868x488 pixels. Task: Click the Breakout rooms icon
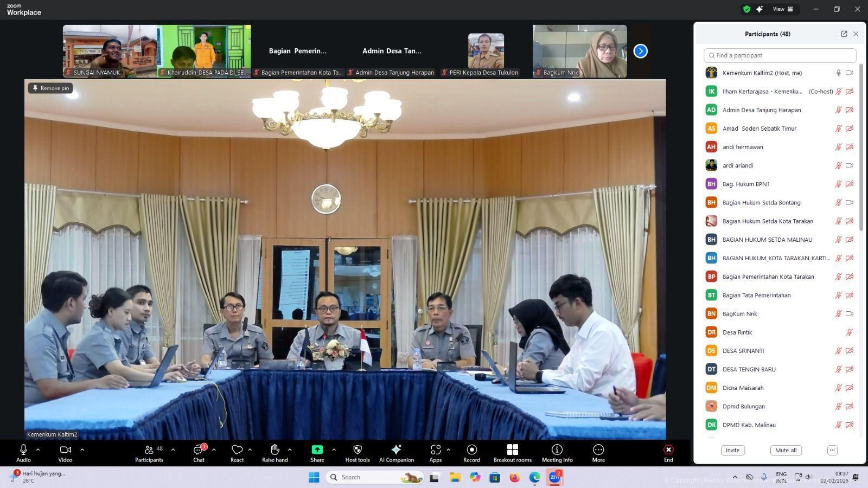pos(512,450)
